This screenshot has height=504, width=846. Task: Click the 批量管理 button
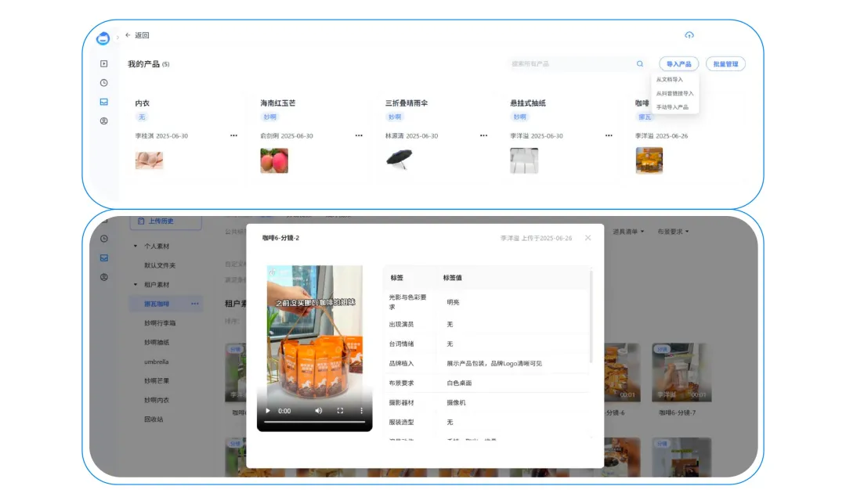pos(726,63)
